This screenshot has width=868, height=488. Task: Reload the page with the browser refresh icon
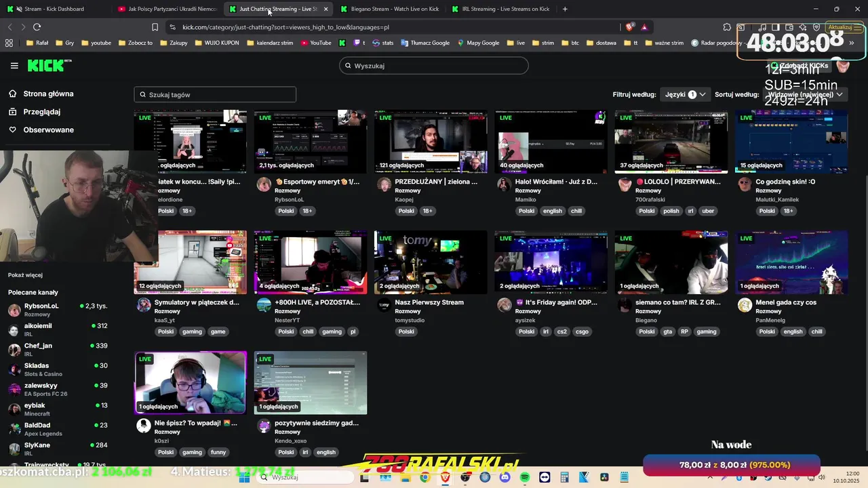[x=37, y=27]
